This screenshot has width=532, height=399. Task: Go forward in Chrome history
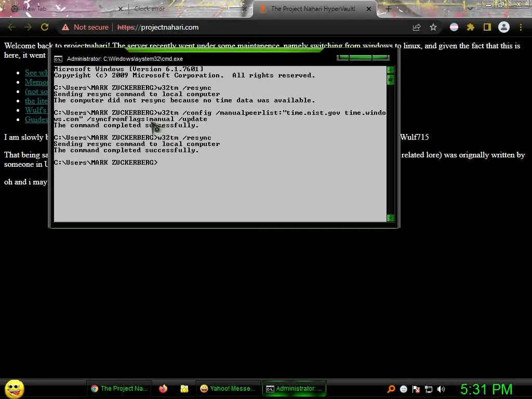pos(28,27)
